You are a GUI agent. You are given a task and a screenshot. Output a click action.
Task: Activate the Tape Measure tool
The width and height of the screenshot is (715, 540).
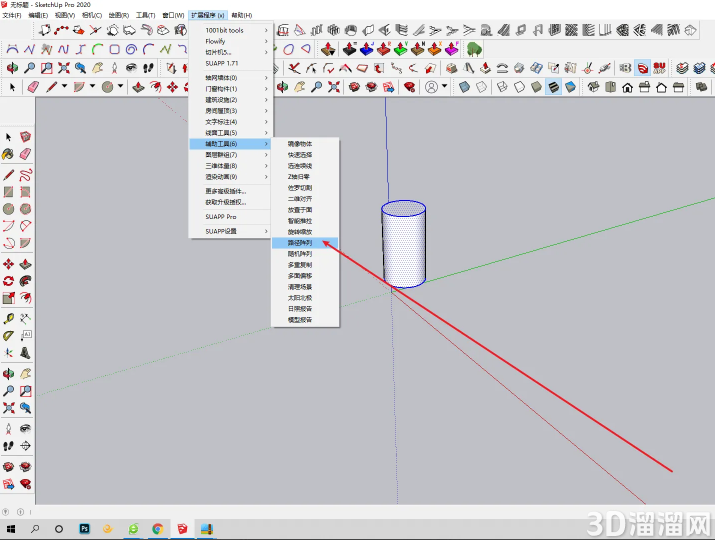[8, 318]
